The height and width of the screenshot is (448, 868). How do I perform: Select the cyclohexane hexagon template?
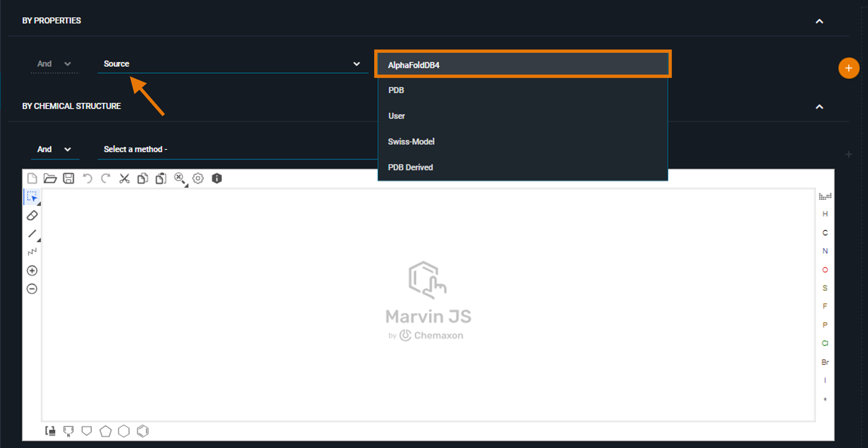coord(124,431)
